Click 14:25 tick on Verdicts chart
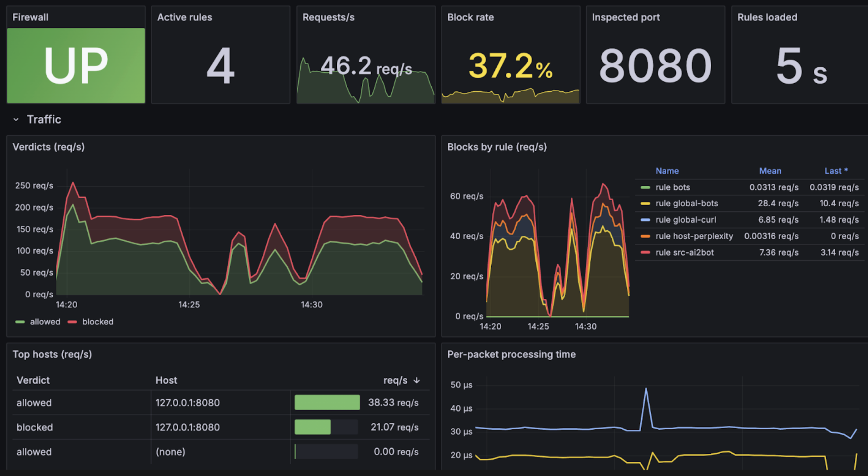The height and width of the screenshot is (476, 868). point(189,304)
